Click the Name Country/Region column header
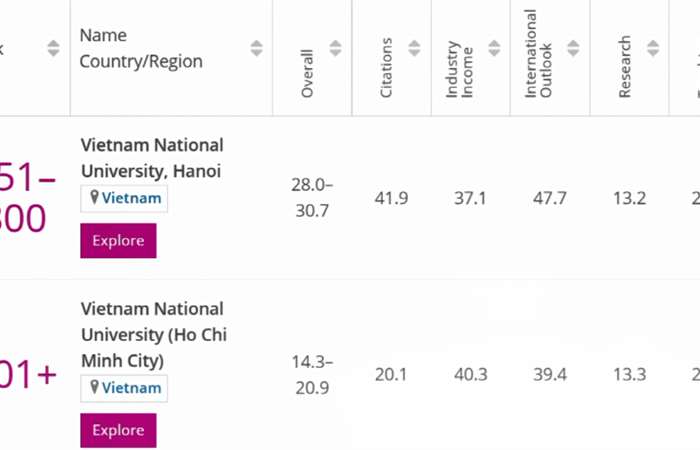 (141, 48)
